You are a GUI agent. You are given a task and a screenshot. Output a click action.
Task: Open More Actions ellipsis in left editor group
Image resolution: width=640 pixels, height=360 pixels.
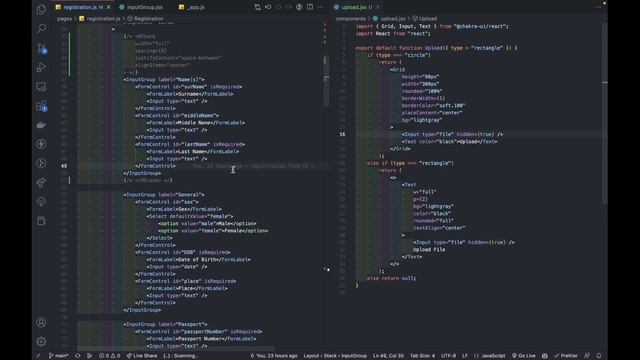pos(320,7)
